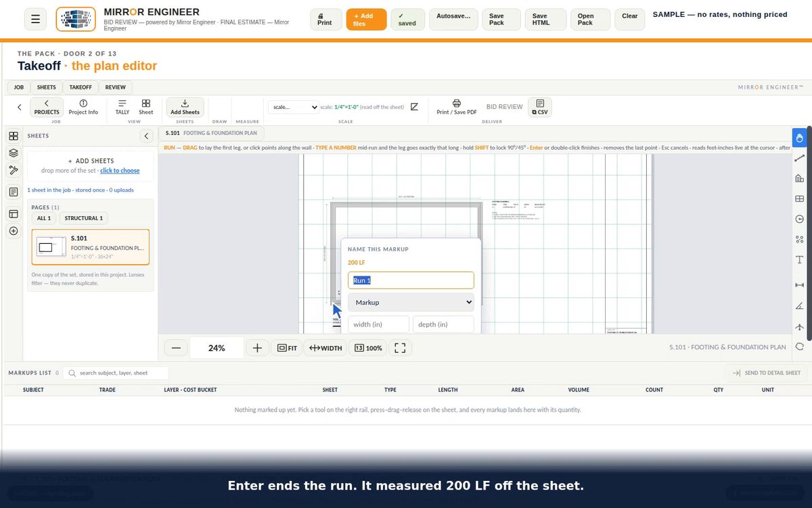Click Send to Detail Sheet
This screenshot has height=508, width=812.
click(x=765, y=373)
